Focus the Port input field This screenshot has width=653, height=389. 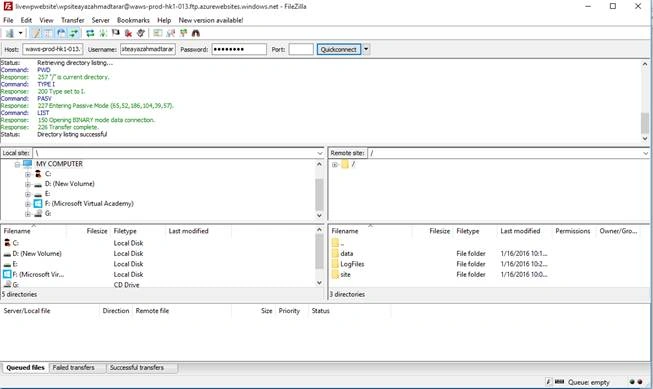(301, 49)
